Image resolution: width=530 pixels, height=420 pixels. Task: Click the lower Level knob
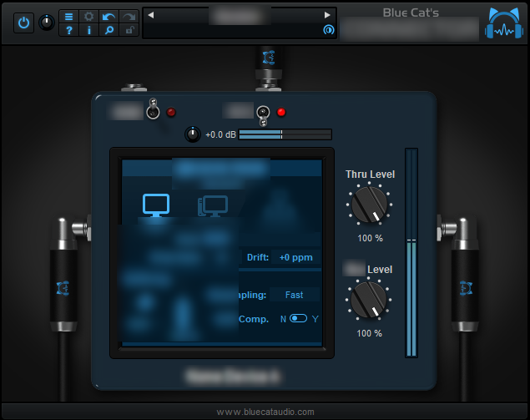tap(368, 300)
